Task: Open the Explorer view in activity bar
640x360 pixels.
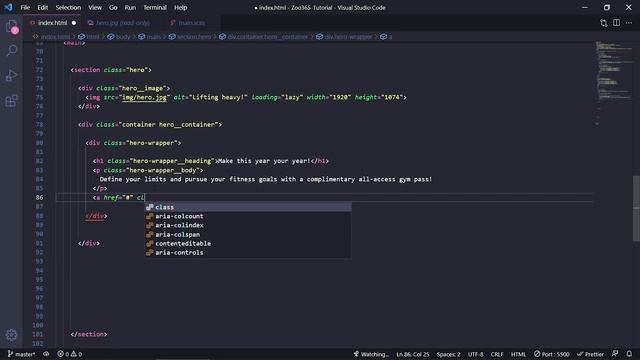Action: (11, 27)
